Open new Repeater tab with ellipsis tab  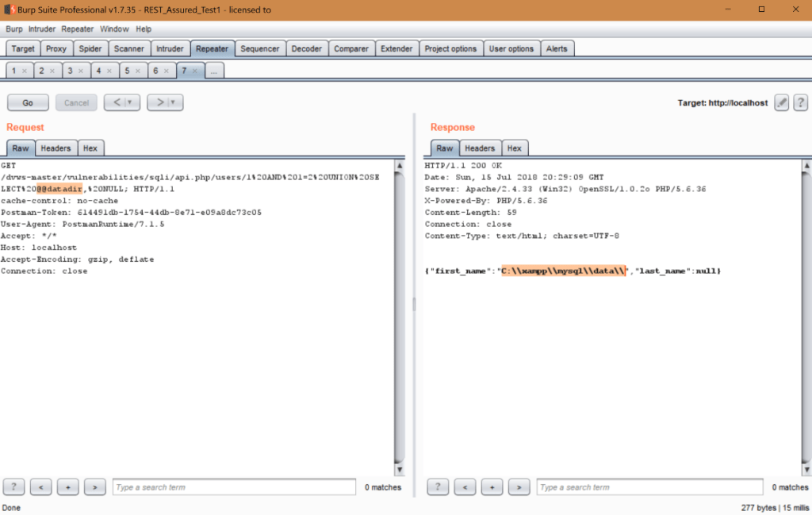point(215,71)
